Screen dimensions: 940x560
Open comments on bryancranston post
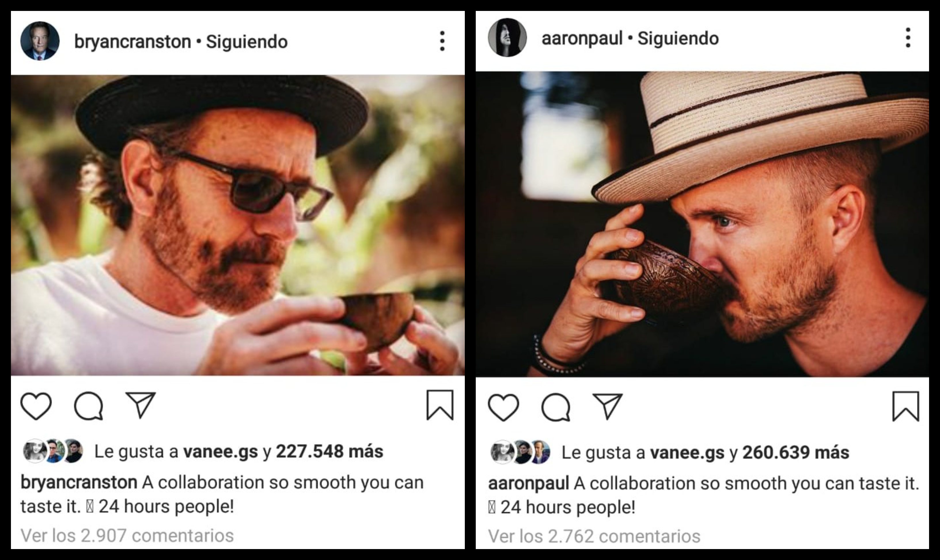(x=89, y=406)
